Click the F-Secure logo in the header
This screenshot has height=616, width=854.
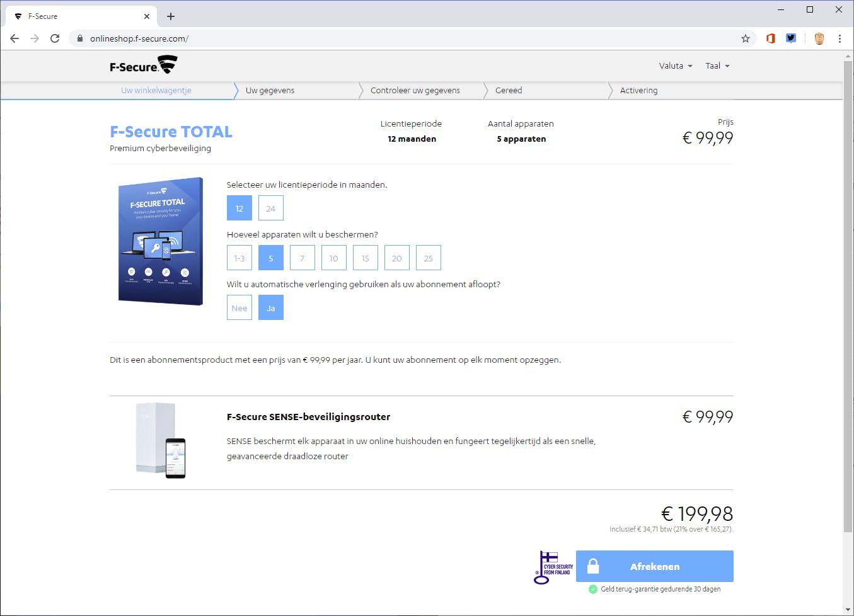pyautogui.click(x=143, y=65)
